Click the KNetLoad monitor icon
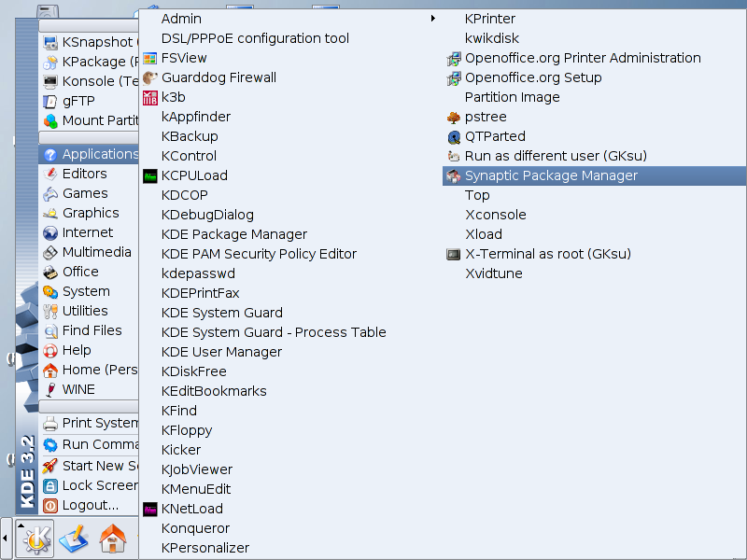This screenshot has width=747, height=560. point(149,509)
